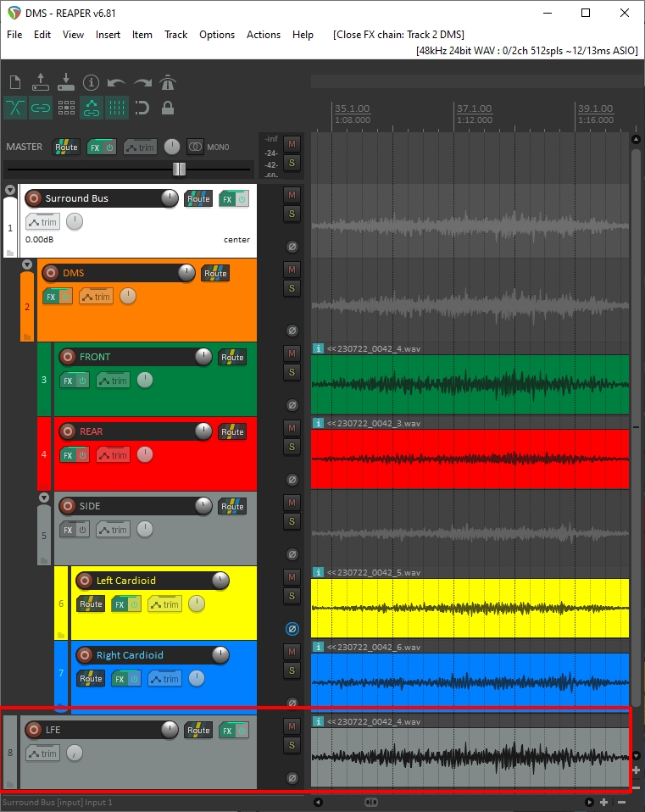Toggle the metronome icon
The image size is (645, 812).
click(x=168, y=82)
